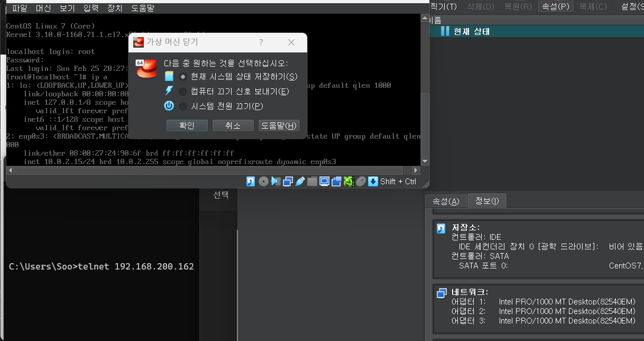Click the lightning bolt shutdown signal icon
644x341 pixels.
[169, 91]
